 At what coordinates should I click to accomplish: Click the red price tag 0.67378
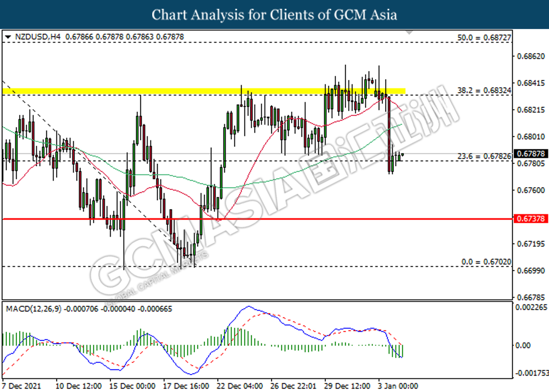531,219
